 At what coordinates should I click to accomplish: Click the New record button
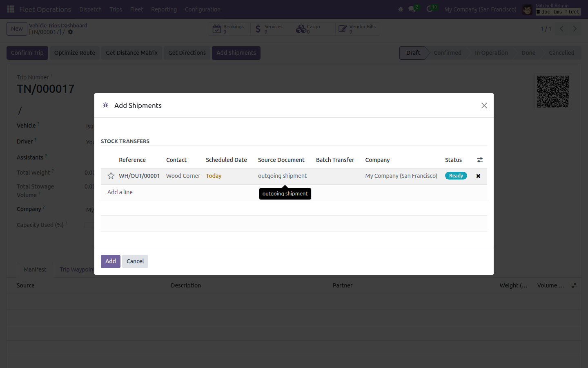click(17, 29)
